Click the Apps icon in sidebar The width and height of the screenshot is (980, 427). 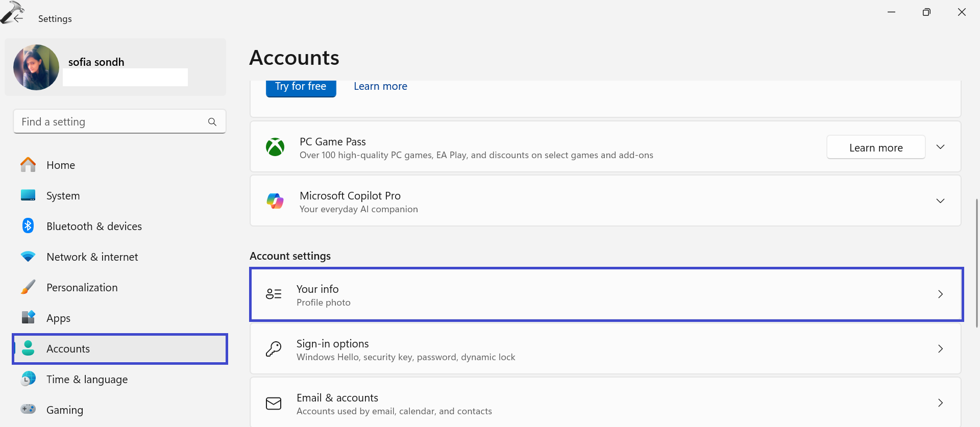[28, 317]
